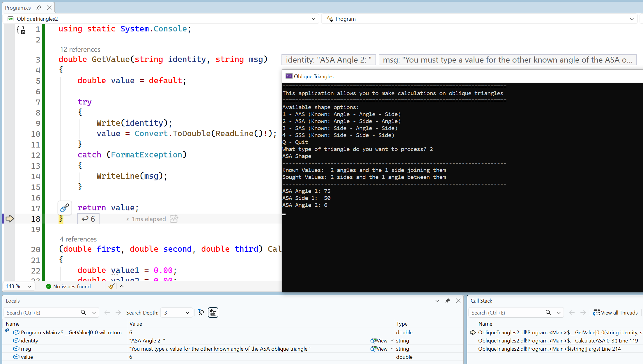Open the Locals window options dropdown
The height and width of the screenshot is (364, 643).
click(437, 301)
